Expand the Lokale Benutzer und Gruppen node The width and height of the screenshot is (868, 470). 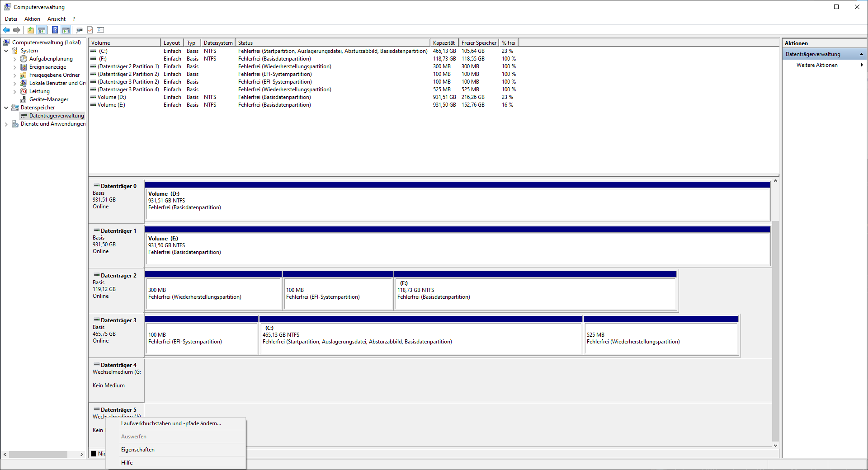coord(15,83)
